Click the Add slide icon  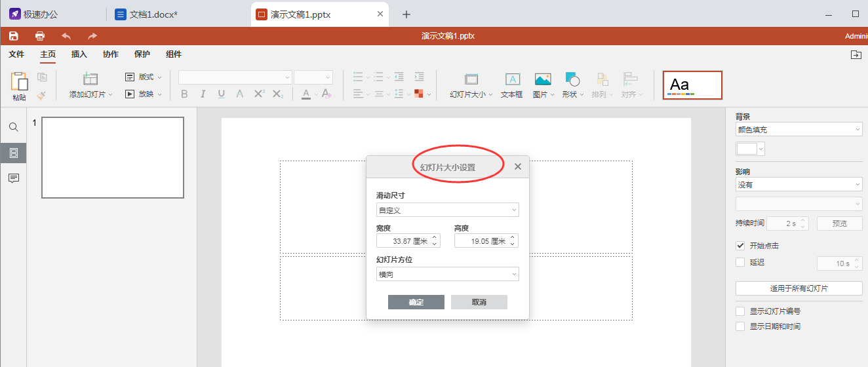coord(90,79)
